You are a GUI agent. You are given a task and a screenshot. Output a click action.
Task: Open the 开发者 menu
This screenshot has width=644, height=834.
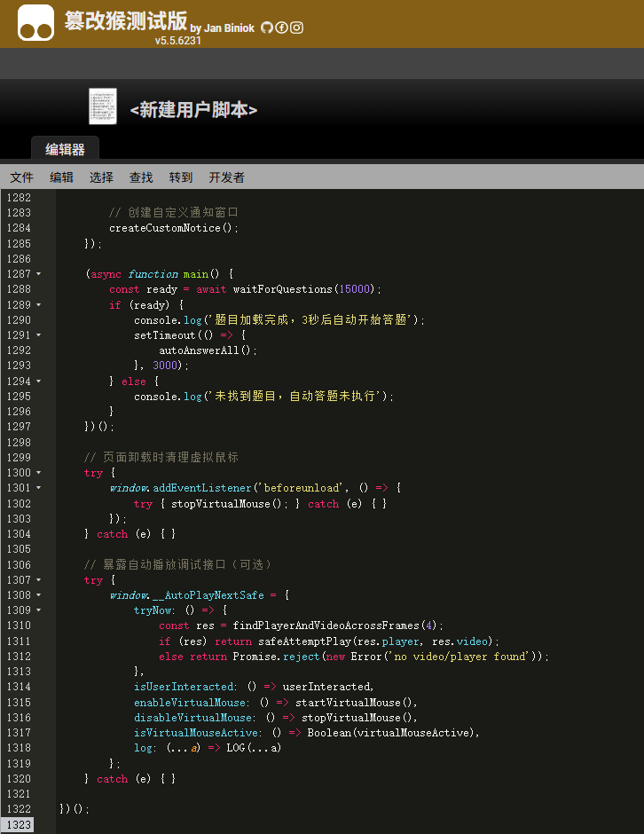coord(226,177)
